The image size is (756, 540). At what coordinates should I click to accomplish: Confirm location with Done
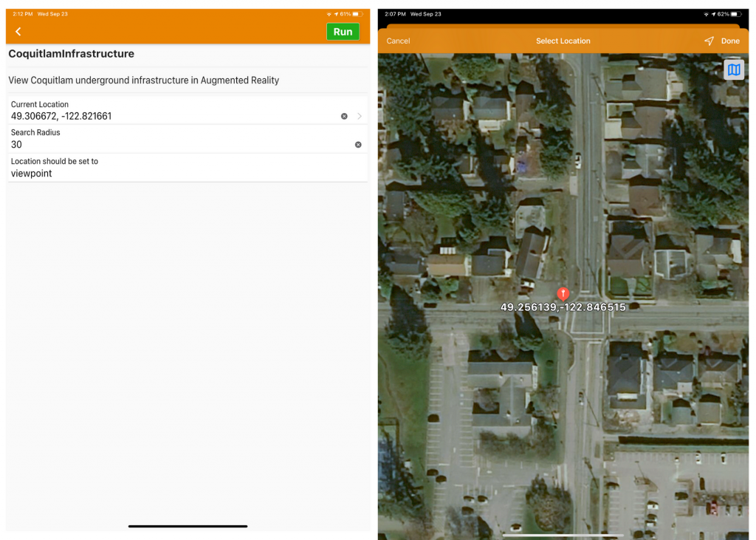point(730,41)
